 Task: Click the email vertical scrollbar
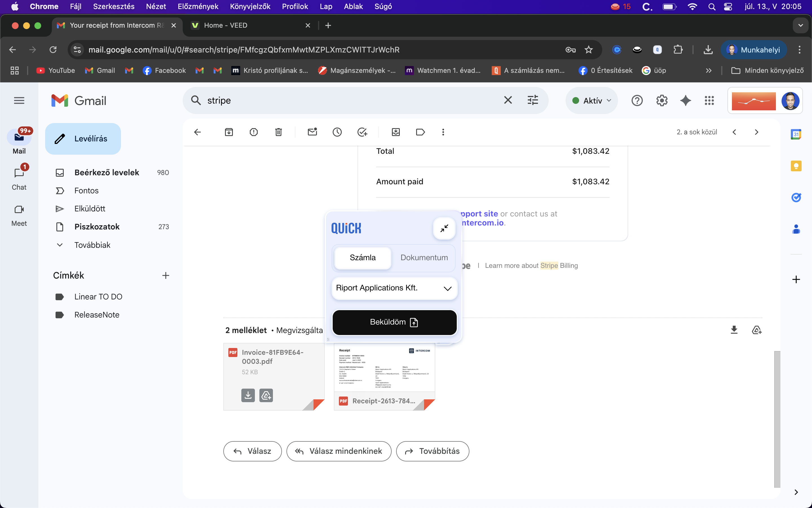point(777,419)
